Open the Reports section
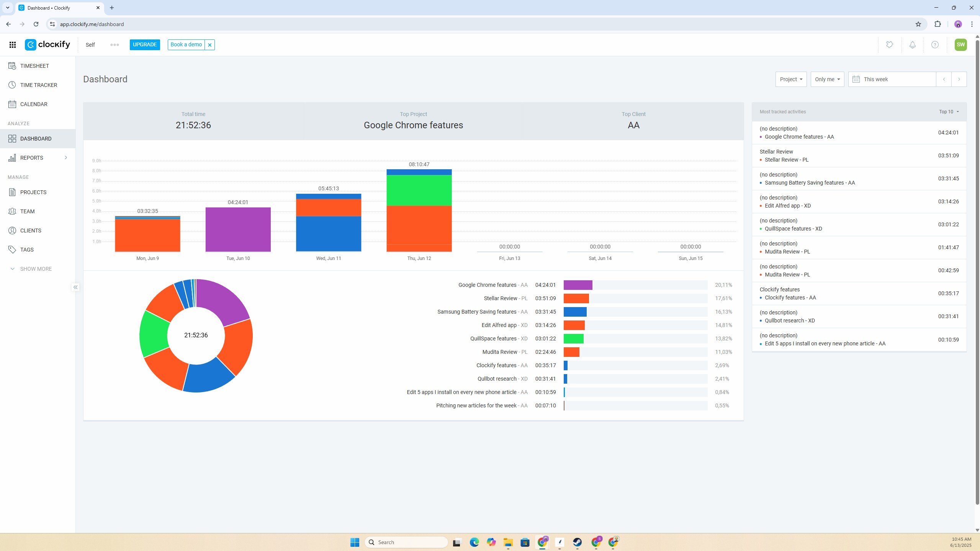The height and width of the screenshot is (551, 980). [32, 158]
